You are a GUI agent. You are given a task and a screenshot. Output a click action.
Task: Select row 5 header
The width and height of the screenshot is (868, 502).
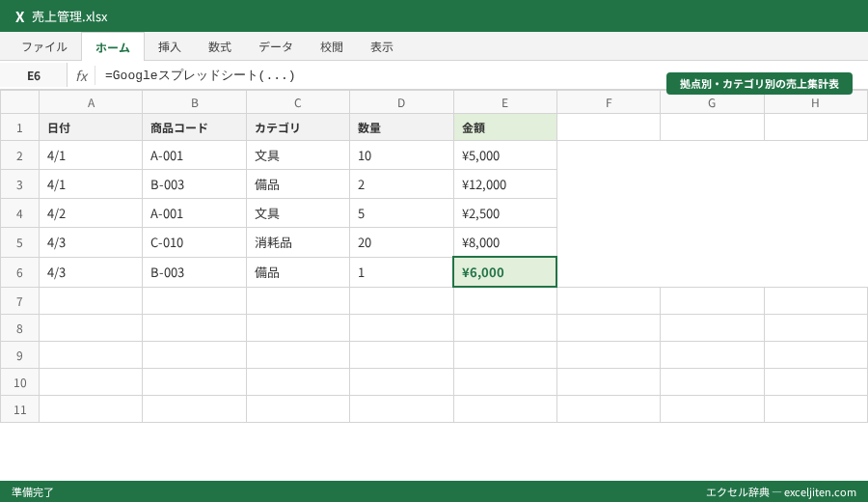coord(20,242)
